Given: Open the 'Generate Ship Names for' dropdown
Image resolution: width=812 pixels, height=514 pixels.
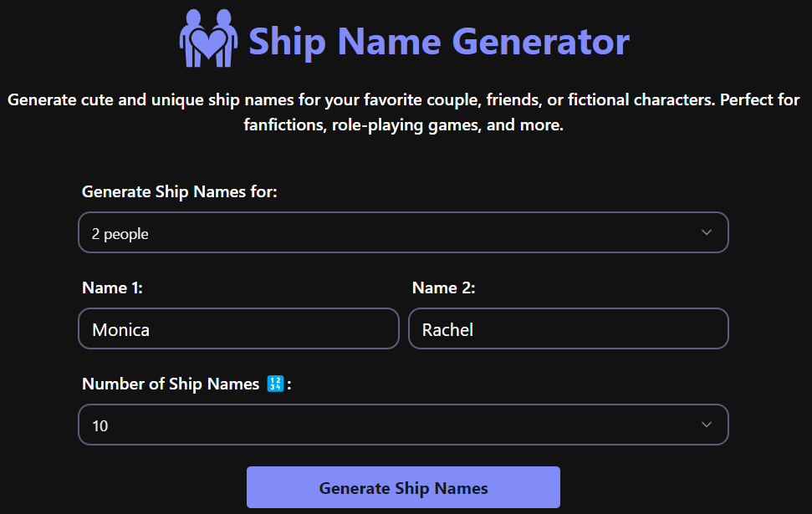Looking at the screenshot, I should pyautogui.click(x=404, y=232).
